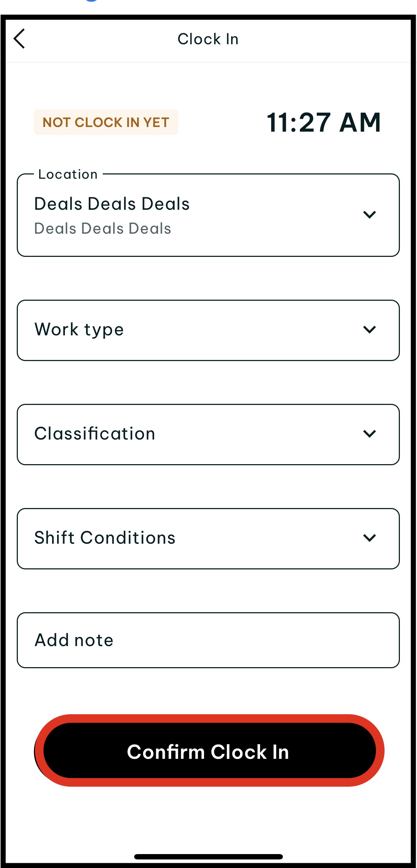Click the AM period indicator
Image resolution: width=417 pixels, height=868 pixels.
click(360, 122)
